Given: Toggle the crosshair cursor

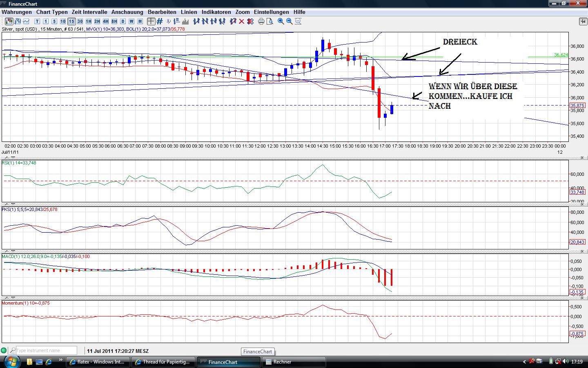Looking at the screenshot, I should 151,21.
